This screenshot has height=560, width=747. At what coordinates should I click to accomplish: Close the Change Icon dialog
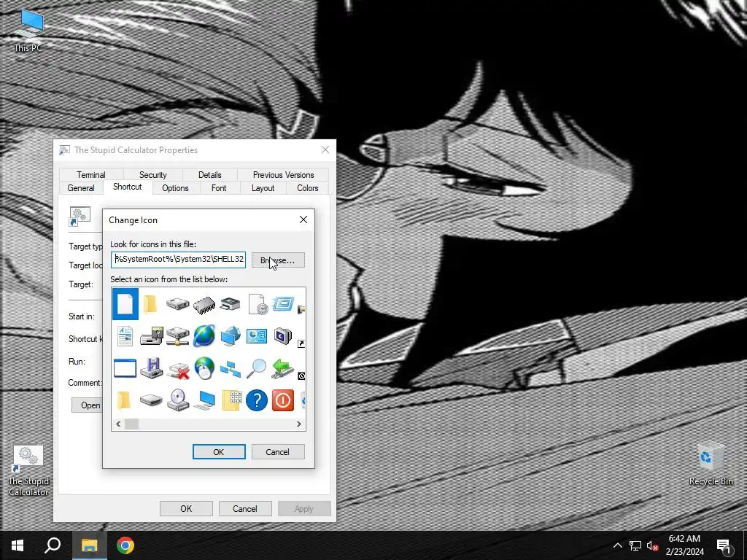pos(303,219)
